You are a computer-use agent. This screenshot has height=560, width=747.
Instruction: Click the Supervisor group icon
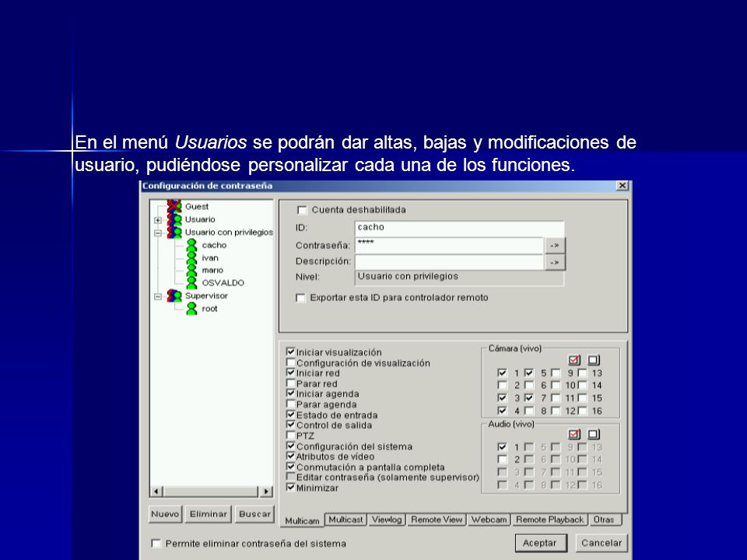[x=174, y=296]
